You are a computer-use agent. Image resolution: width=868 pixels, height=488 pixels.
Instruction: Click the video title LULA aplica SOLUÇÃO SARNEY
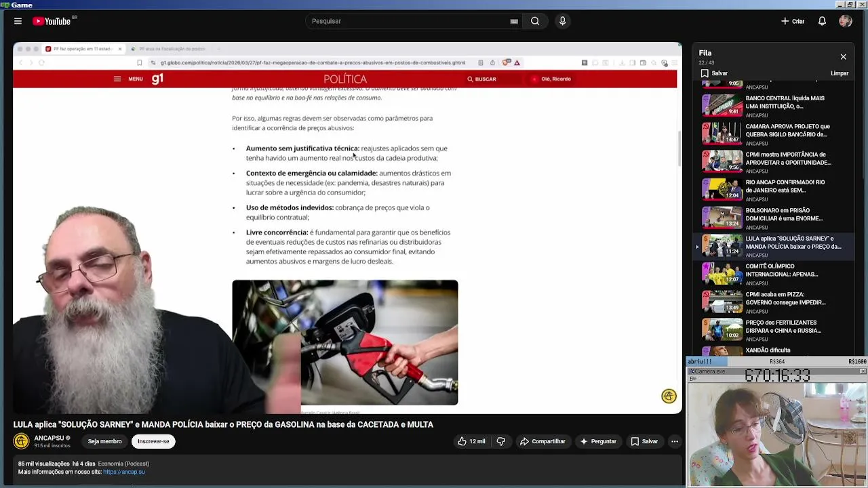[223, 424]
